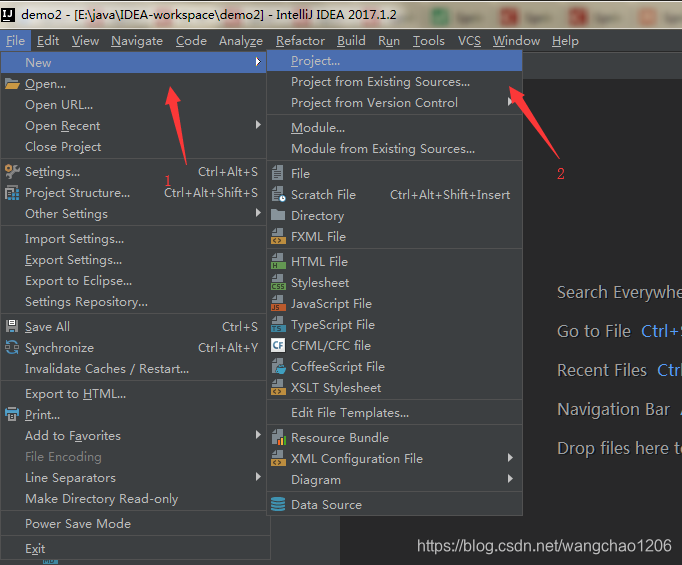This screenshot has height=565, width=682.
Task: Select Open URL... entry
Action: pyautogui.click(x=134, y=105)
